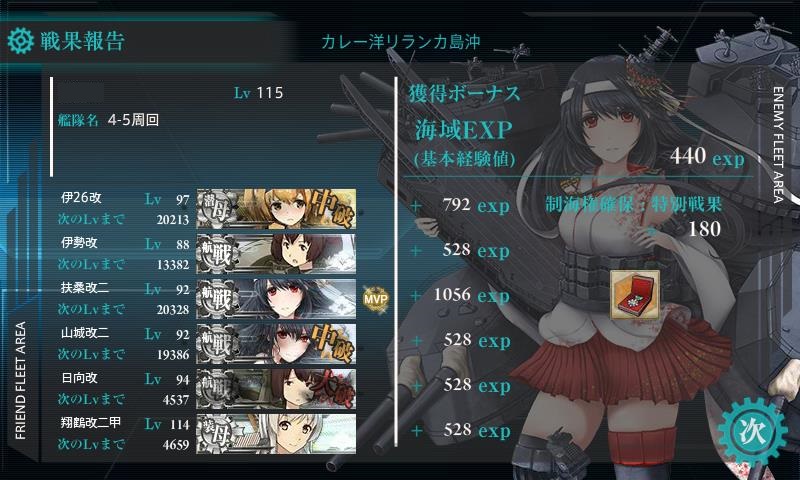This screenshot has height=480, width=800.
Task: Click the FRIEND FLEET AREA side label
Action: [20, 381]
